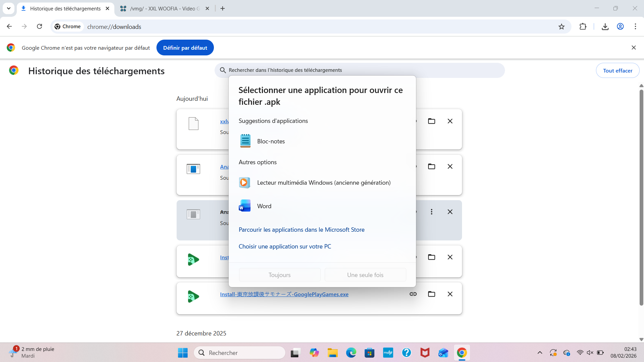Open McAfee from the taskbar
644x362 pixels.
coord(425,353)
